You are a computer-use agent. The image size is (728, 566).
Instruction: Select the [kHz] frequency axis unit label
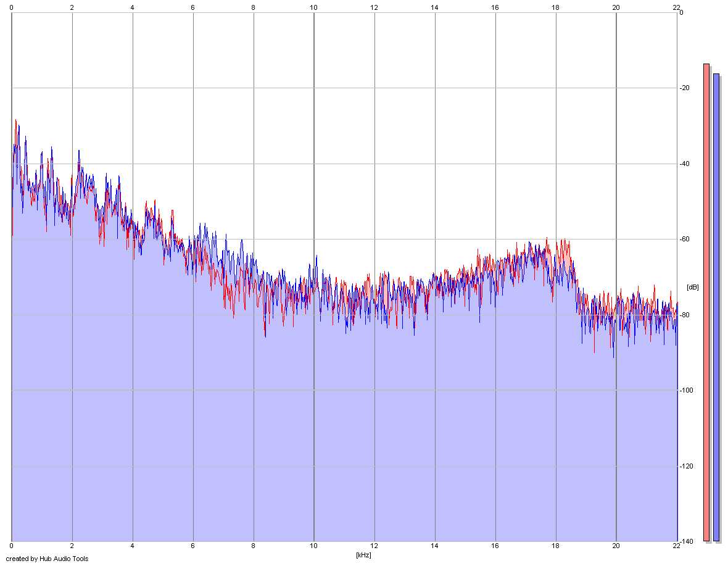click(x=363, y=555)
